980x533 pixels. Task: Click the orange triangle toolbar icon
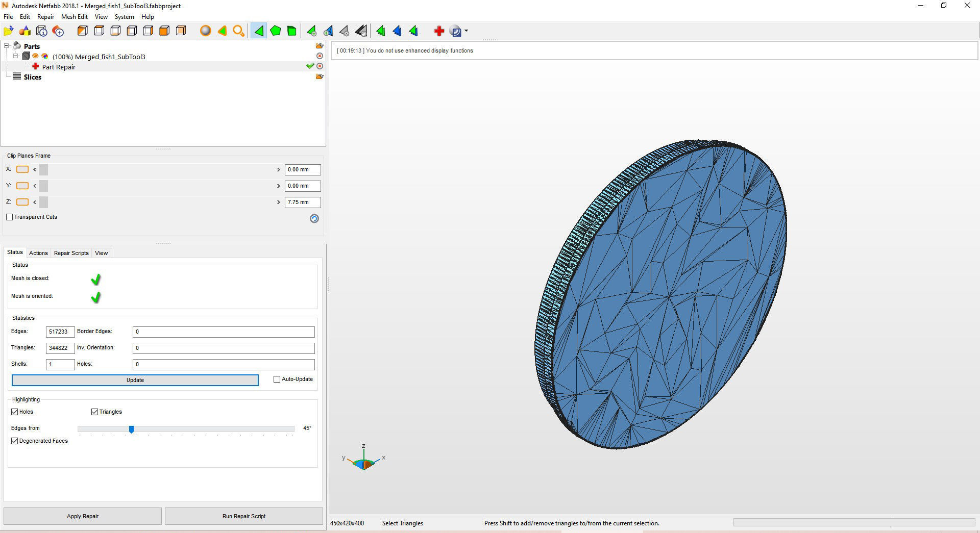[222, 31]
